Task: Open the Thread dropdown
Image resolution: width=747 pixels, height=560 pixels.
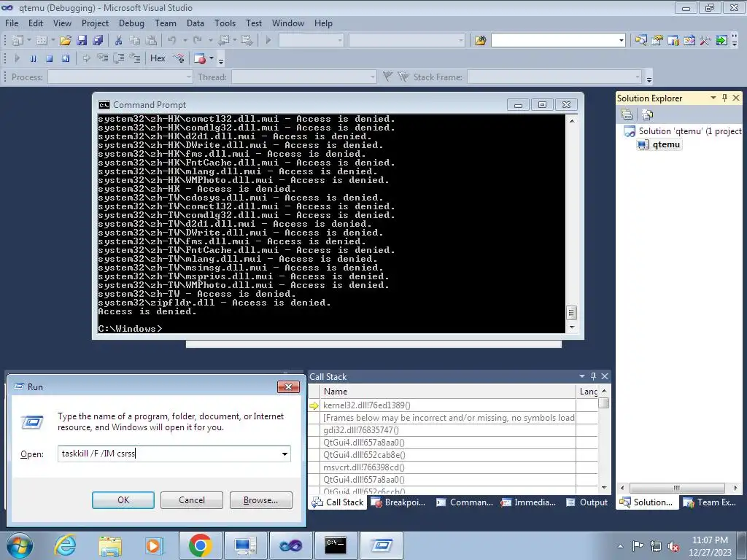Action: click(373, 77)
